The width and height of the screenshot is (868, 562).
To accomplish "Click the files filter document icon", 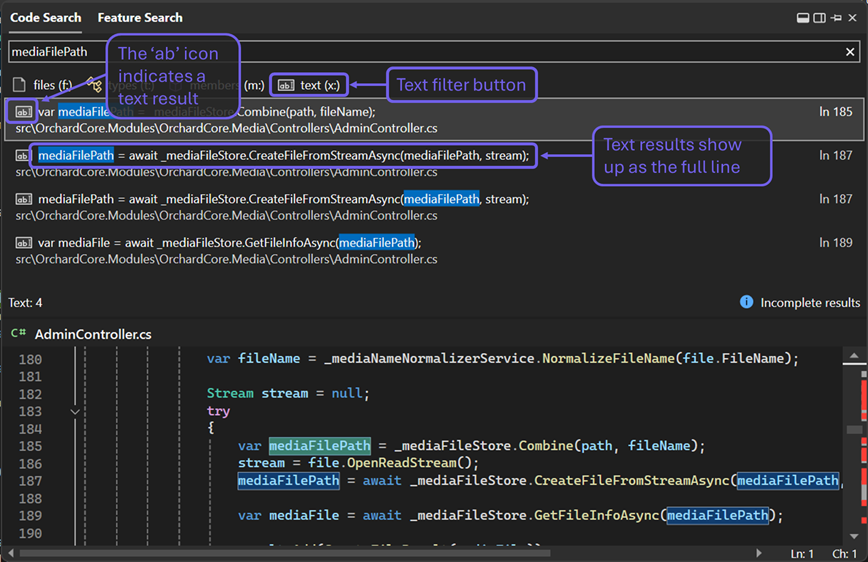I will point(19,85).
